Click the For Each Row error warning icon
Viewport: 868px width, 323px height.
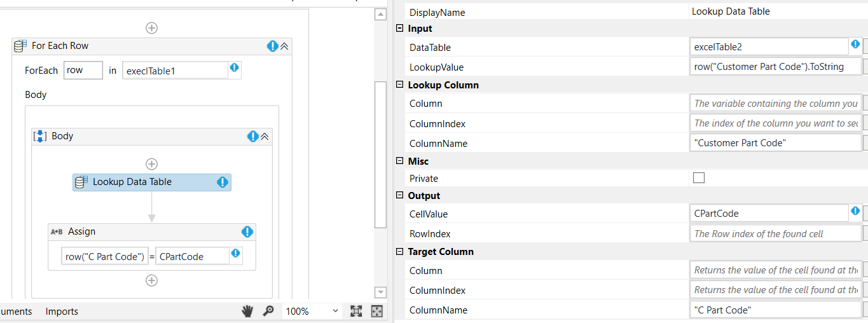(x=273, y=46)
